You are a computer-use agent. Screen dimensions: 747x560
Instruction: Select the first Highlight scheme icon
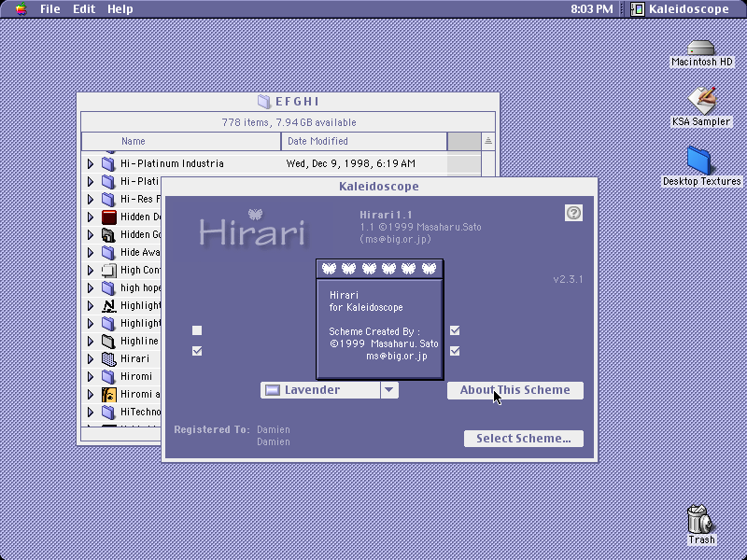pyautogui.click(x=108, y=305)
